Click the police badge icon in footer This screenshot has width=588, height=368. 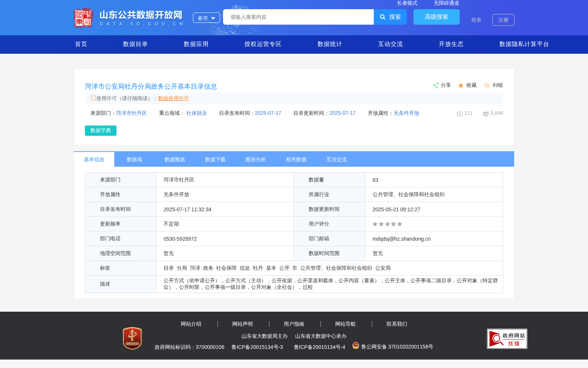pos(356,345)
